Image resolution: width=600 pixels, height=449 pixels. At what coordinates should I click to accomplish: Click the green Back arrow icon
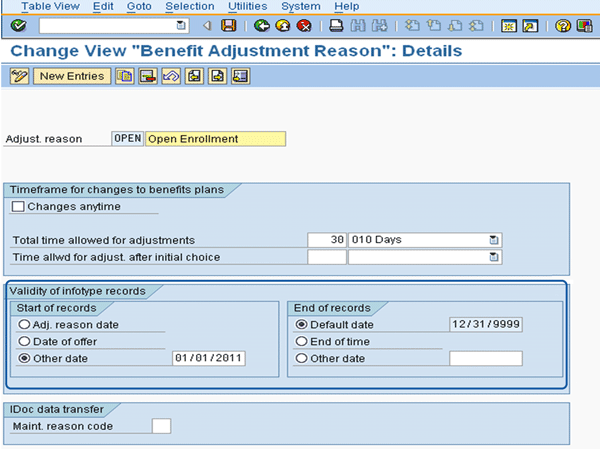coord(261,25)
